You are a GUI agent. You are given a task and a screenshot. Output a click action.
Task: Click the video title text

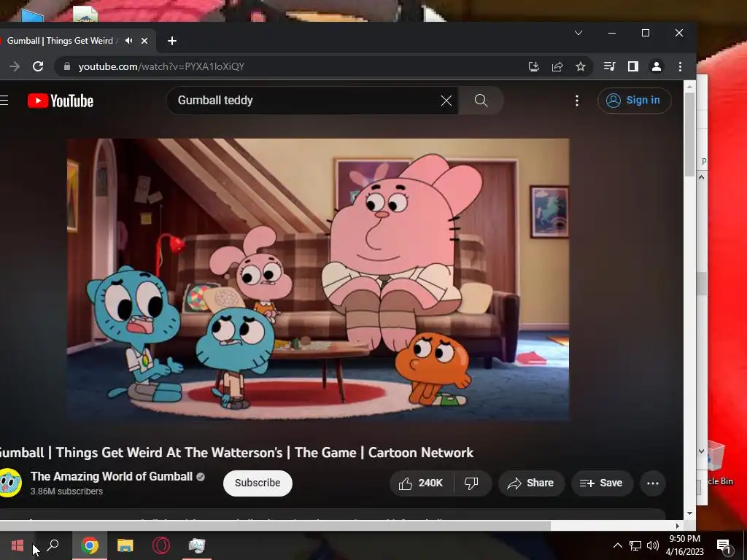pyautogui.click(x=237, y=452)
